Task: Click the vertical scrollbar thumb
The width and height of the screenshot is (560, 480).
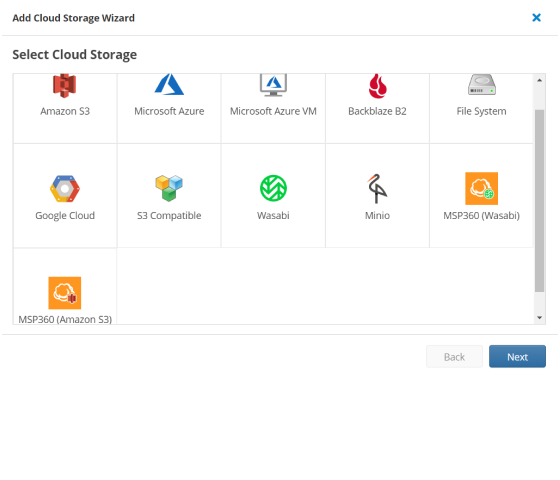Action: tap(540, 201)
